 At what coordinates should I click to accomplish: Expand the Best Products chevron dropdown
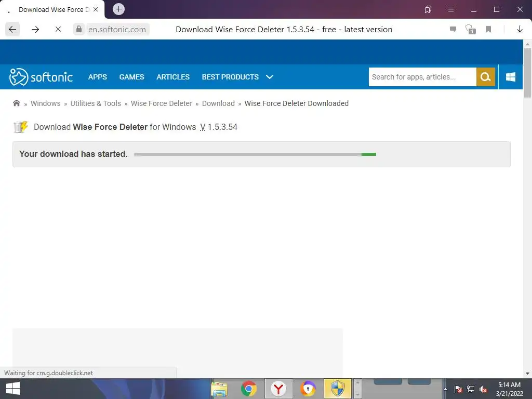(270, 77)
